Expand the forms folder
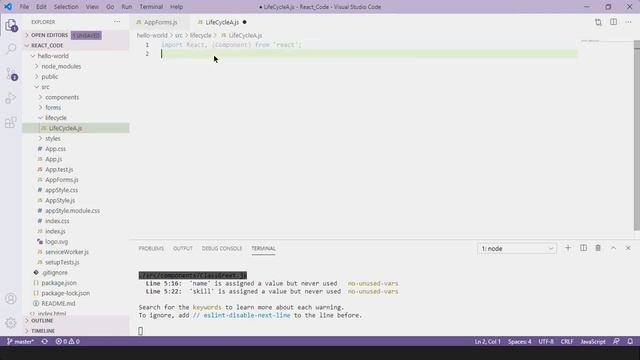The width and height of the screenshot is (640, 360). [76, 107]
